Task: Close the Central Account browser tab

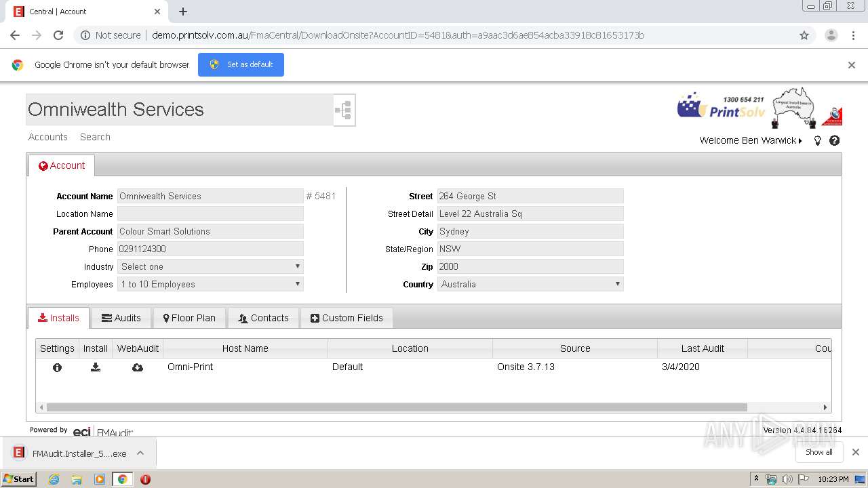Action: click(157, 12)
